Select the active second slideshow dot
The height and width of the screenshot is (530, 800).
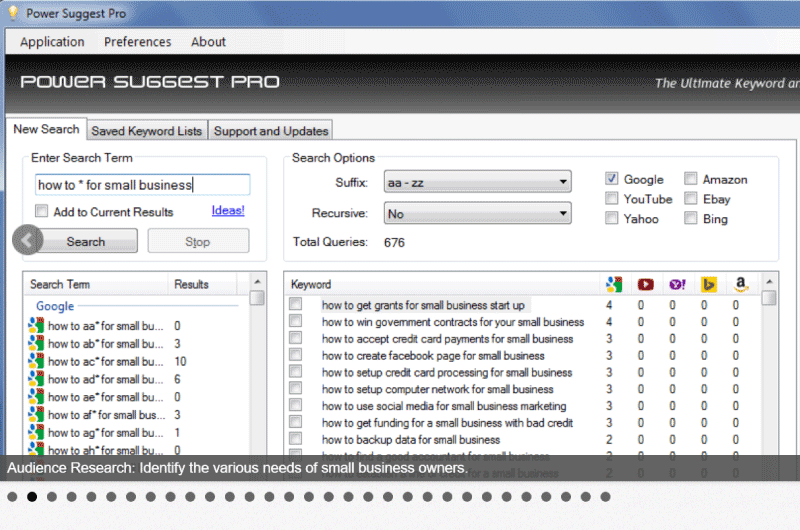(32, 496)
